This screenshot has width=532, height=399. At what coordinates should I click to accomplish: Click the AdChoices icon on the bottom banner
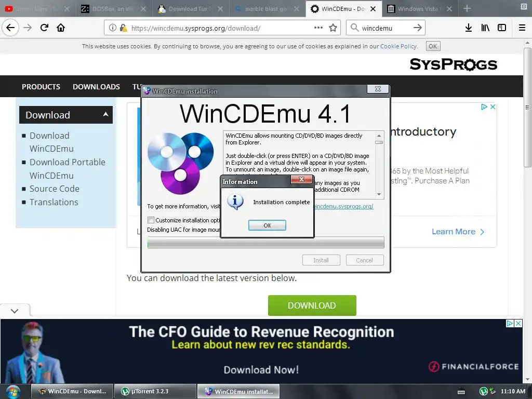coord(510,323)
